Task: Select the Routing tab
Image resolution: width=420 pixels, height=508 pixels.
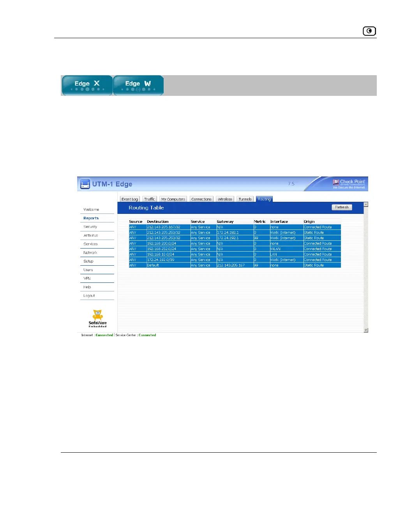Action: click(x=264, y=199)
